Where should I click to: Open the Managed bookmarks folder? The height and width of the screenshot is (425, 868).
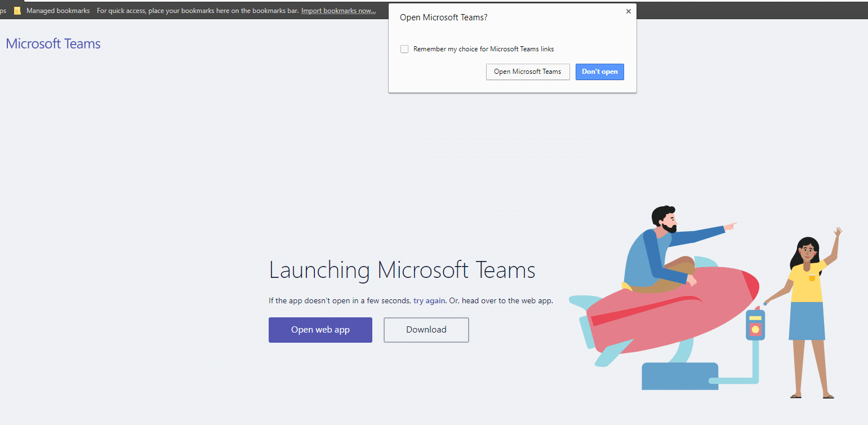coord(52,11)
